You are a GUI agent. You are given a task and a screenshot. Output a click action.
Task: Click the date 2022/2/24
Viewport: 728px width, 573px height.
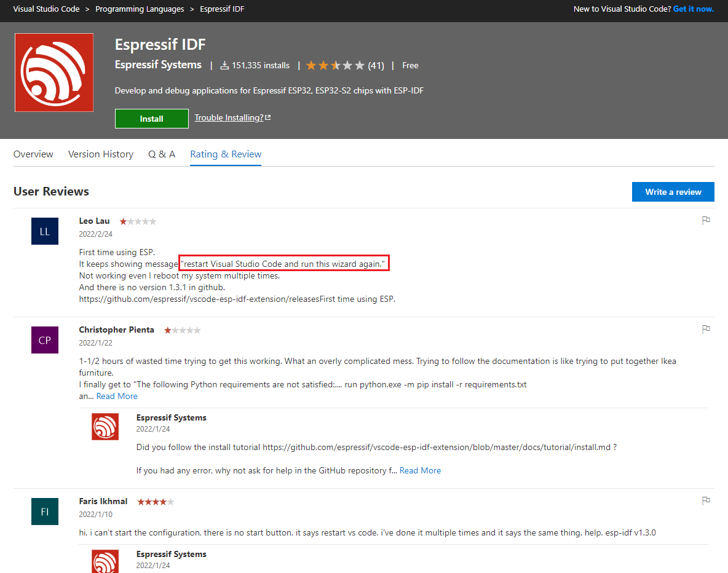click(x=96, y=234)
